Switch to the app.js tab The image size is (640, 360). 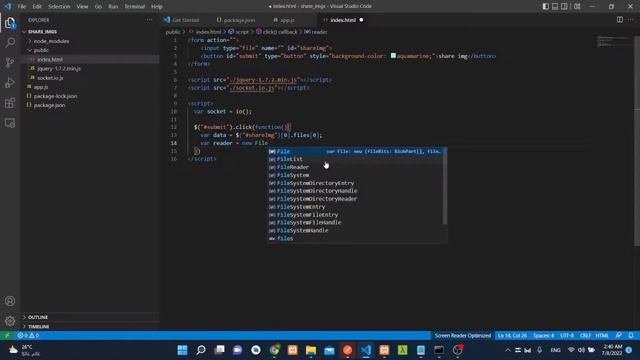(284, 20)
